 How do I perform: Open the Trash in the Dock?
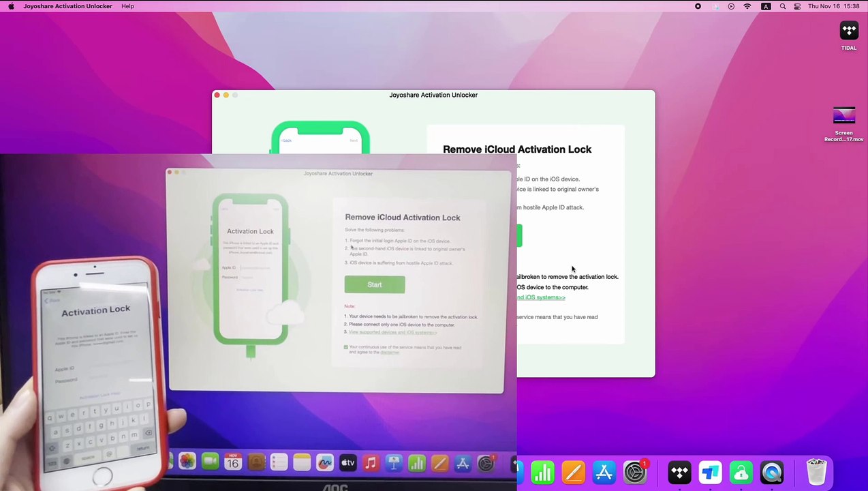point(816,472)
